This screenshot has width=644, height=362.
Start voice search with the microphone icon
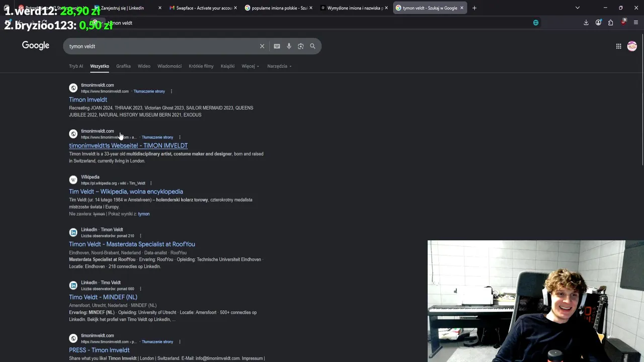pos(289,46)
